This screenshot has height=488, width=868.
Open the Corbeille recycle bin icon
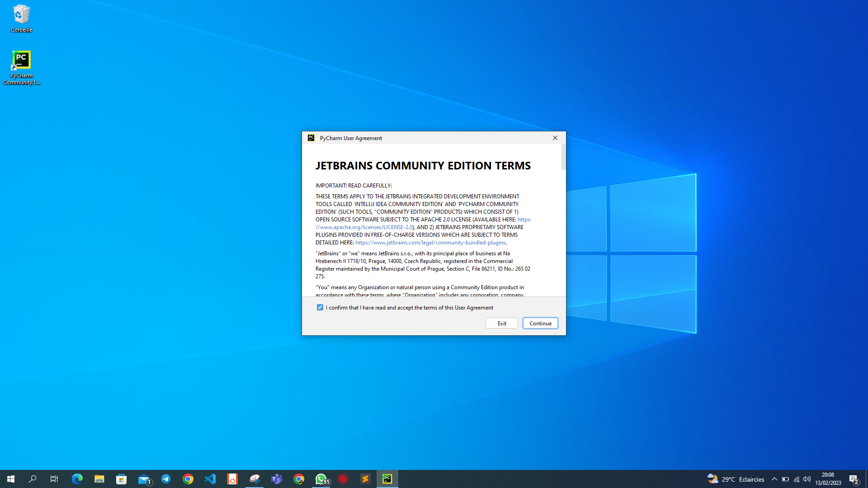[x=21, y=19]
